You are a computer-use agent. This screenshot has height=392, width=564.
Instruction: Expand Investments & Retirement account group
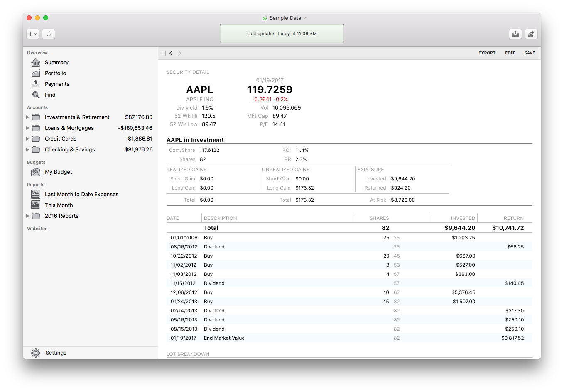click(28, 117)
